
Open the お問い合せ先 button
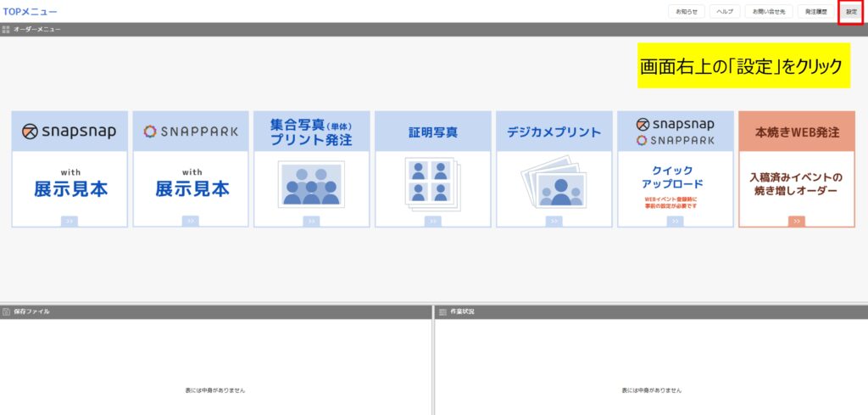(769, 12)
